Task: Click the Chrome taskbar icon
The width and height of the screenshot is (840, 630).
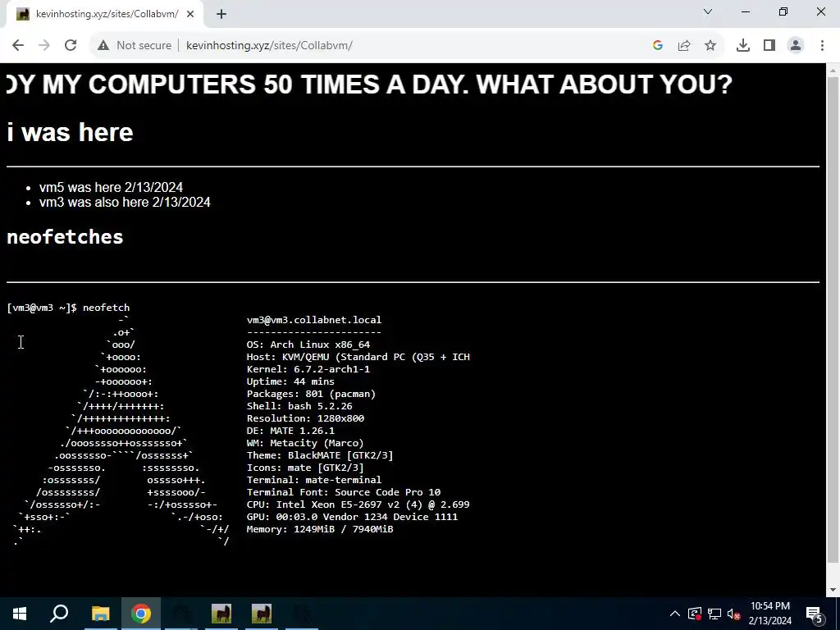Action: (141, 614)
